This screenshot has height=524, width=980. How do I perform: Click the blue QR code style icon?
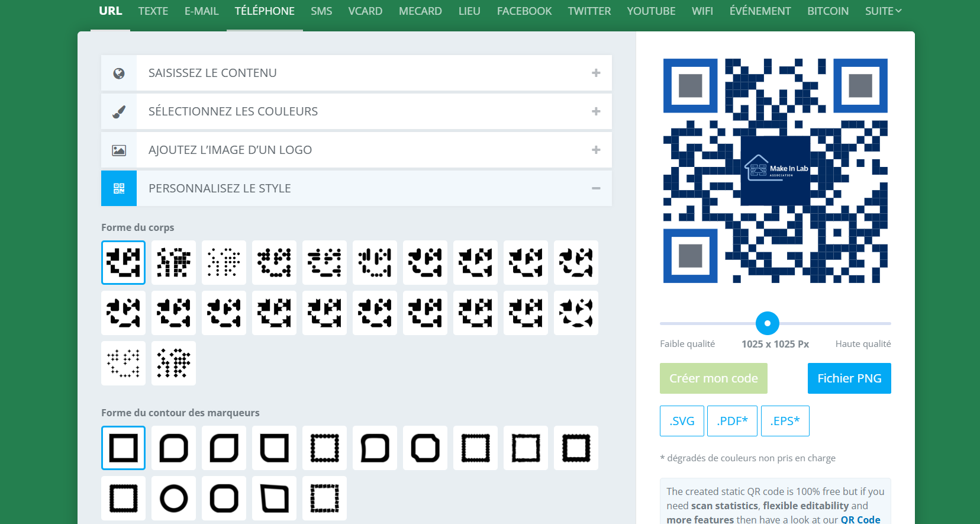click(x=119, y=188)
